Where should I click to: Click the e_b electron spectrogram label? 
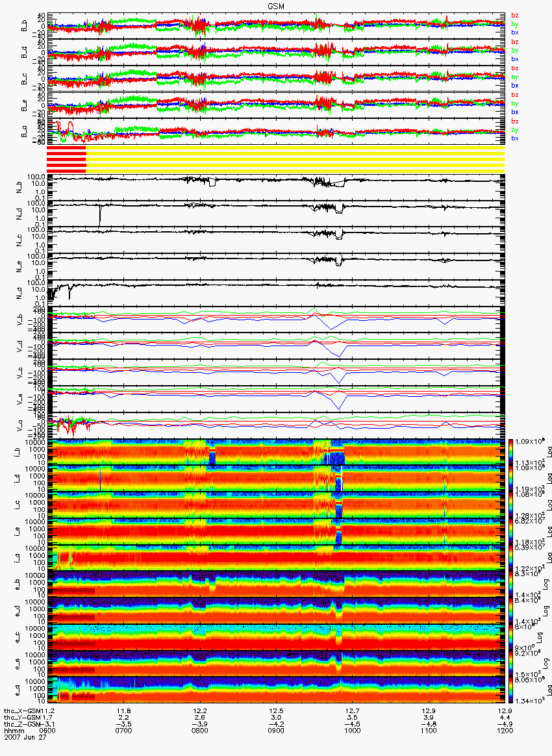(18, 585)
